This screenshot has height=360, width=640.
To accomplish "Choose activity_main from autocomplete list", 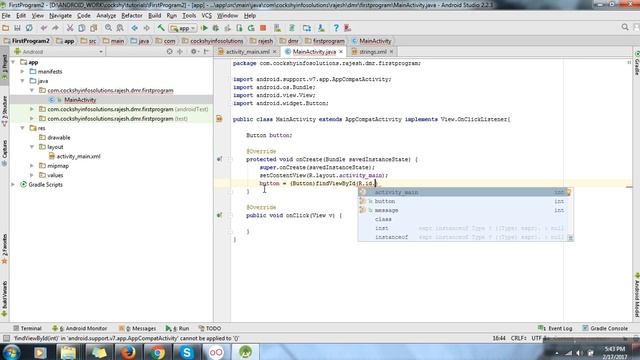I will coord(465,192).
